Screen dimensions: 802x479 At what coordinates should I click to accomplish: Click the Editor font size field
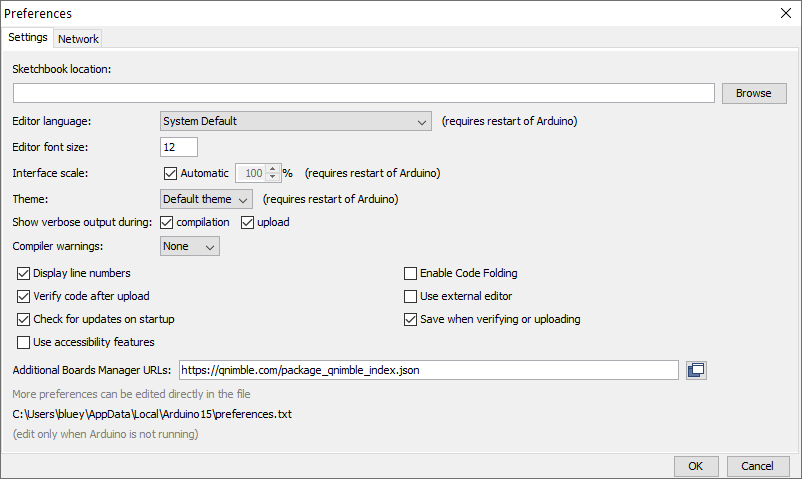[179, 147]
